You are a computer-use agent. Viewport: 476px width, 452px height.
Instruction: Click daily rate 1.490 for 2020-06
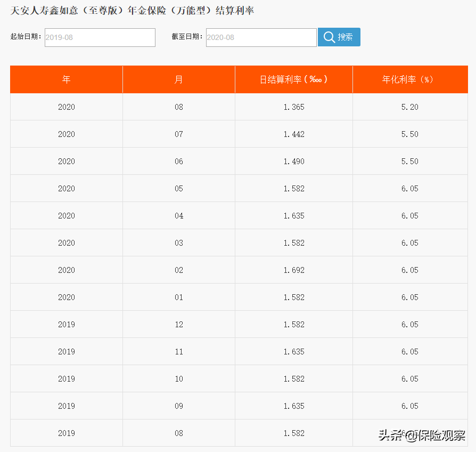tap(294, 162)
